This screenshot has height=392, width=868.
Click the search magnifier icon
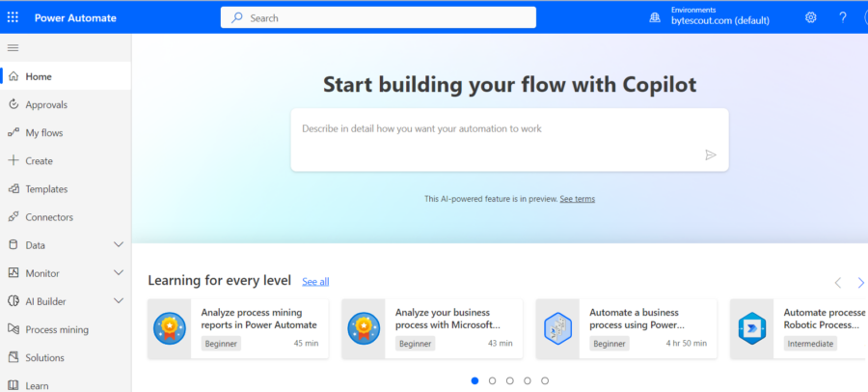[x=237, y=17]
